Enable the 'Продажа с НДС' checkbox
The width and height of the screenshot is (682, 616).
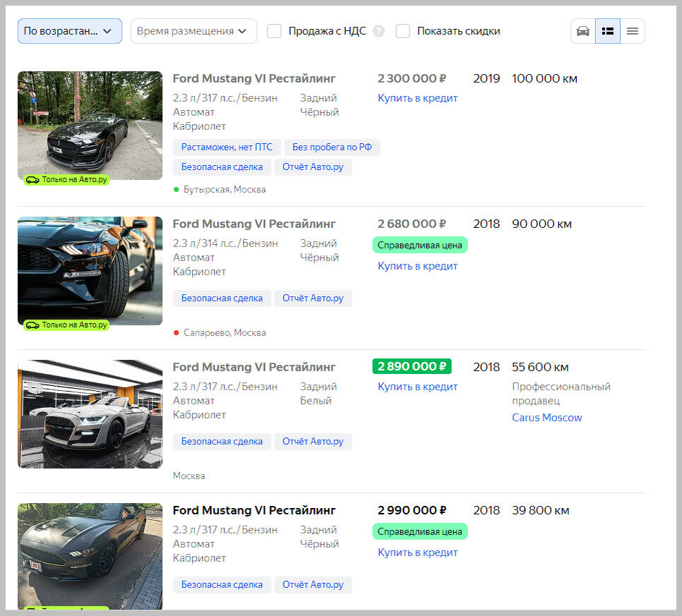(274, 31)
